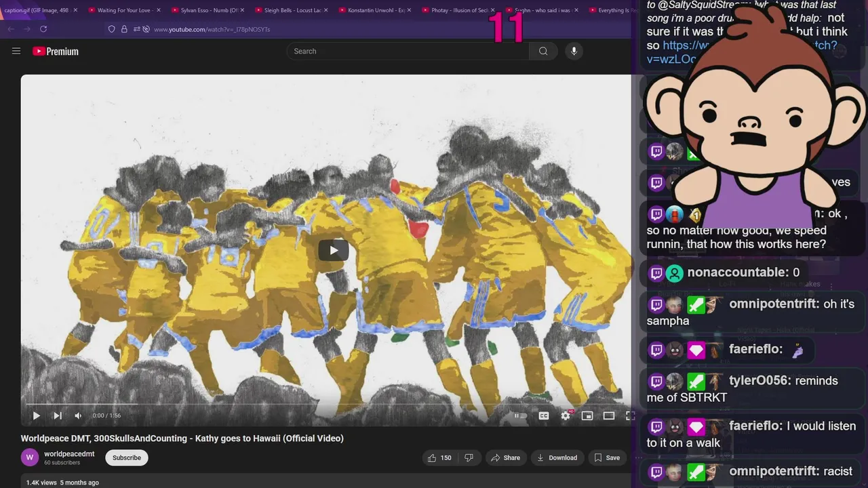Viewport: 868px width, 488px height.
Task: Save video to playlist
Action: click(x=607, y=457)
